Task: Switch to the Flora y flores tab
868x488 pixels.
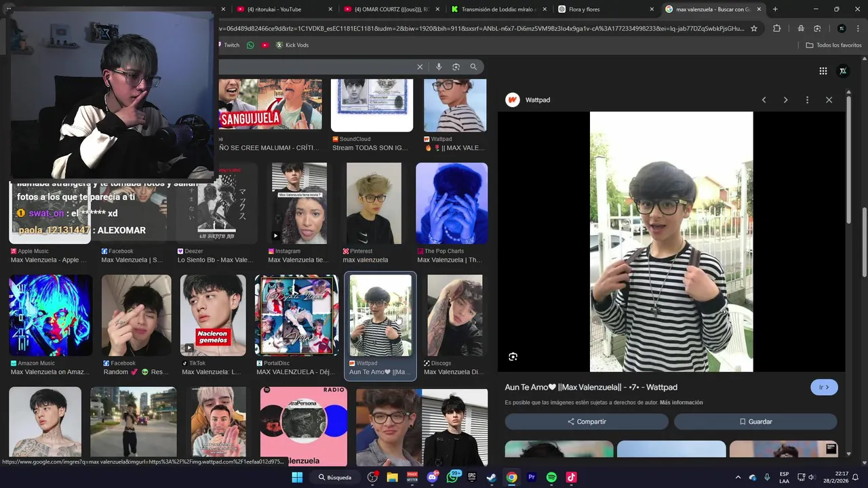Action: point(605,9)
